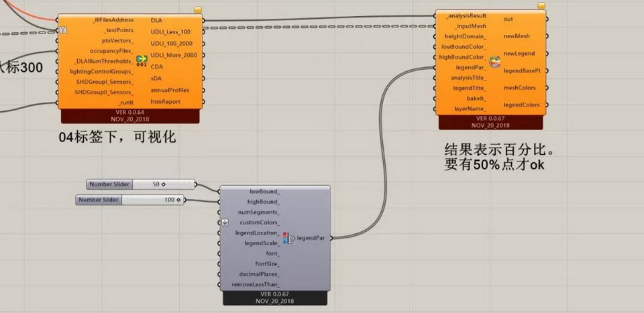Image resolution: width=644 pixels, height=313 pixels.
Task: Click the green arrow annual daylight analysis icon
Action: pos(142,60)
